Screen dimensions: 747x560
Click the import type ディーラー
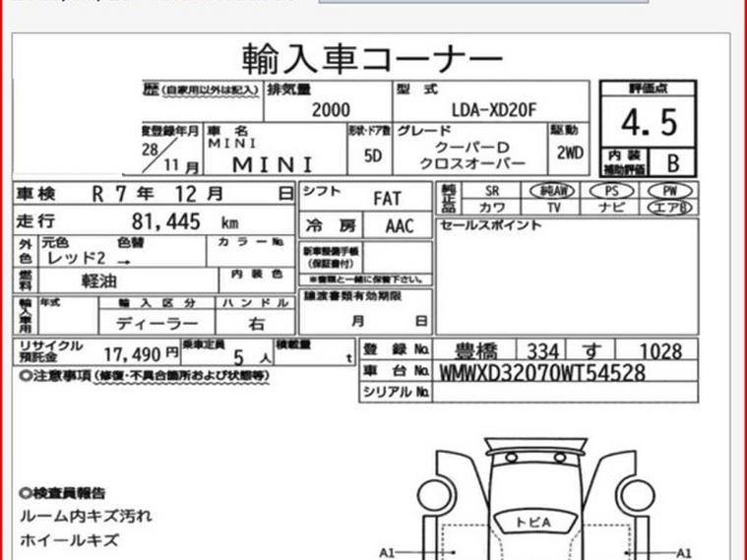[156, 324]
